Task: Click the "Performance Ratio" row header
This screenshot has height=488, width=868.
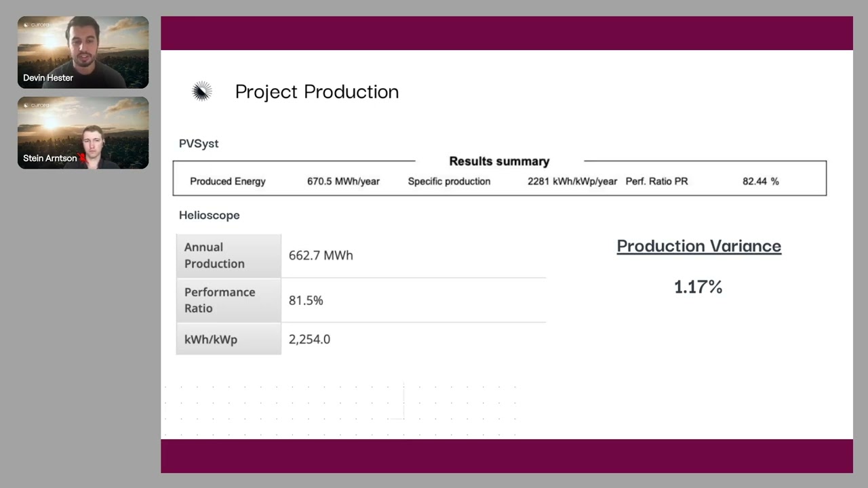Action: tap(229, 300)
